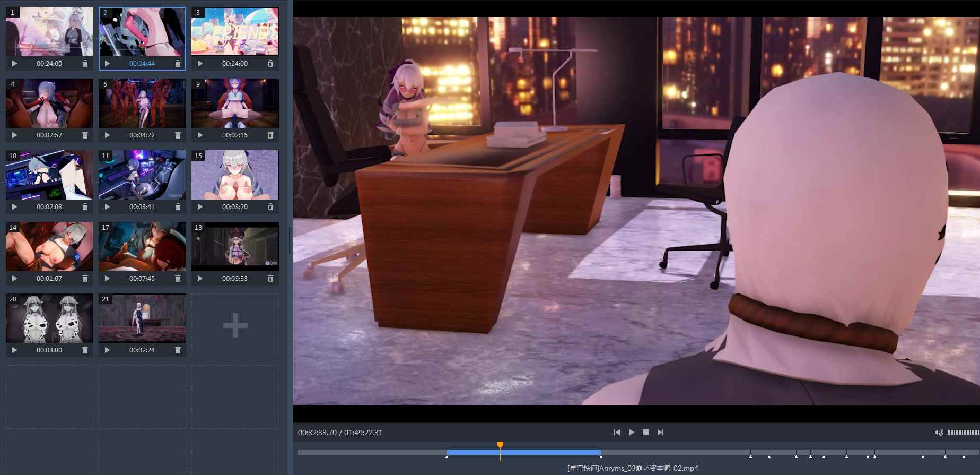The width and height of the screenshot is (980, 475).
Task: Add a new clip with the plus slot
Action: (x=235, y=325)
